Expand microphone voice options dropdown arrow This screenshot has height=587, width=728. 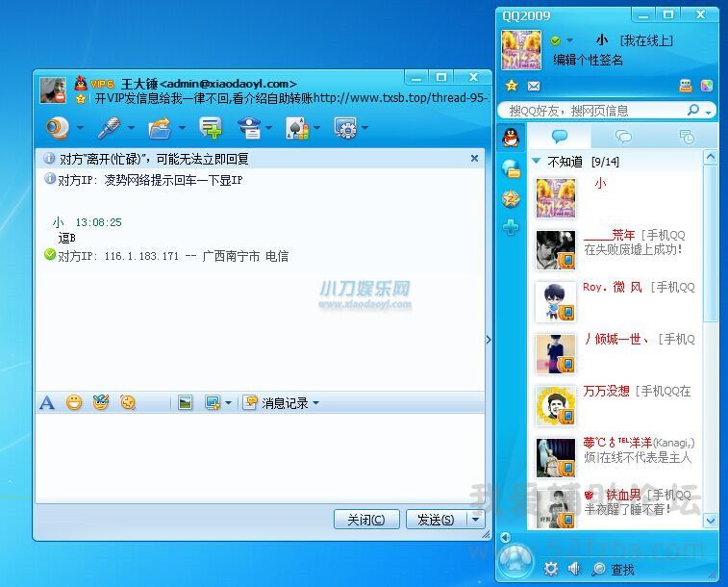(x=131, y=128)
